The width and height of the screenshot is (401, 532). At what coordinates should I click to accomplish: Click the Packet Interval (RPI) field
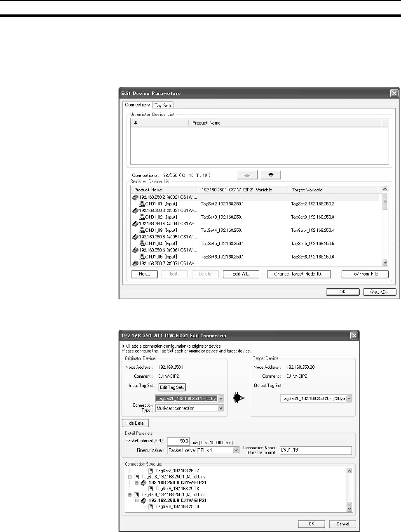(x=178, y=441)
